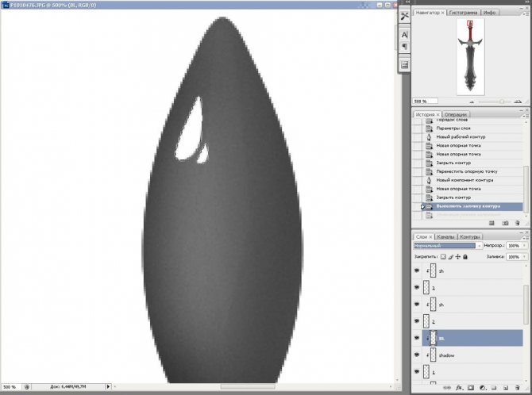Select history state Выполнить заливку контура
Screen dimensions: 532x395
[473, 206]
